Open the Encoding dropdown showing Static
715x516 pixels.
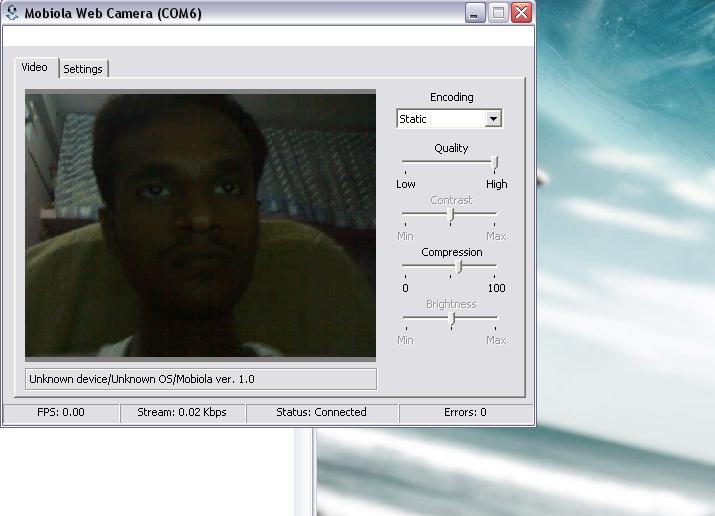450,119
